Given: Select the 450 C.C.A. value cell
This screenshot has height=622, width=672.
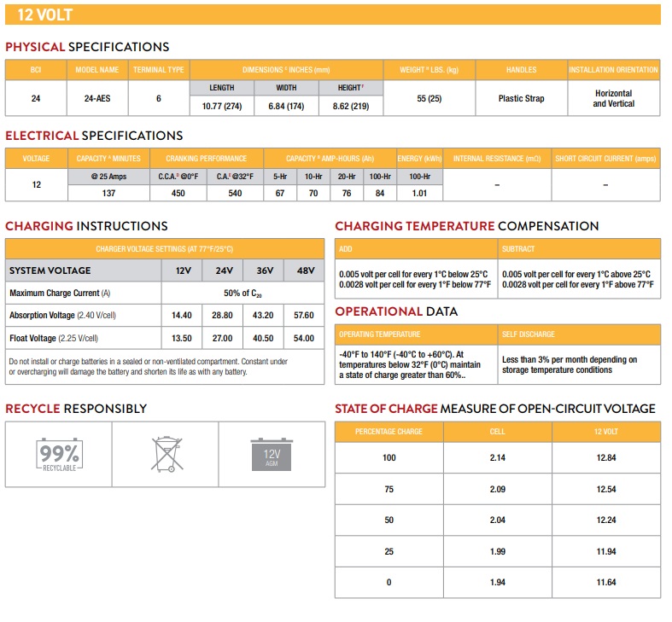Looking at the screenshot, I should 178,193.
